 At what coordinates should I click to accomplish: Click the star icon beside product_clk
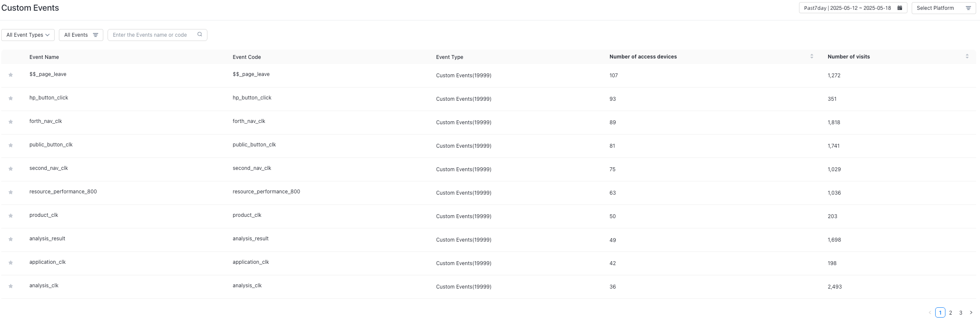[x=11, y=216]
